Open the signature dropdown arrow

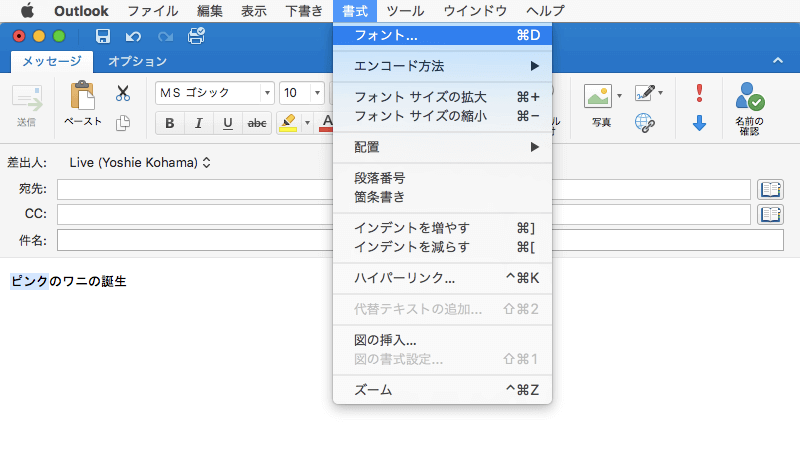(660, 93)
